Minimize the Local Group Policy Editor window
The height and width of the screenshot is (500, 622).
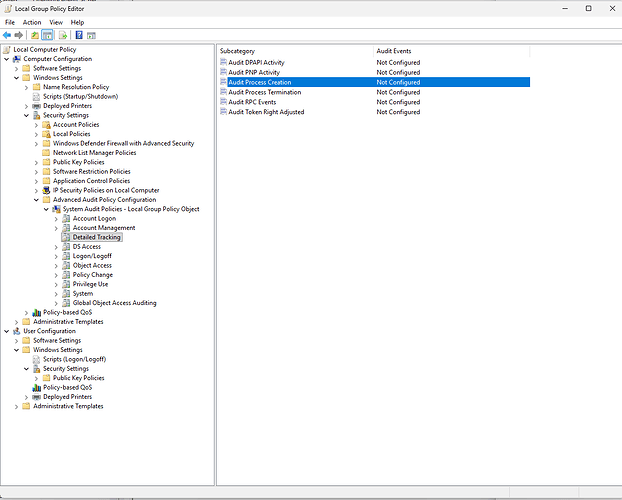coord(565,8)
